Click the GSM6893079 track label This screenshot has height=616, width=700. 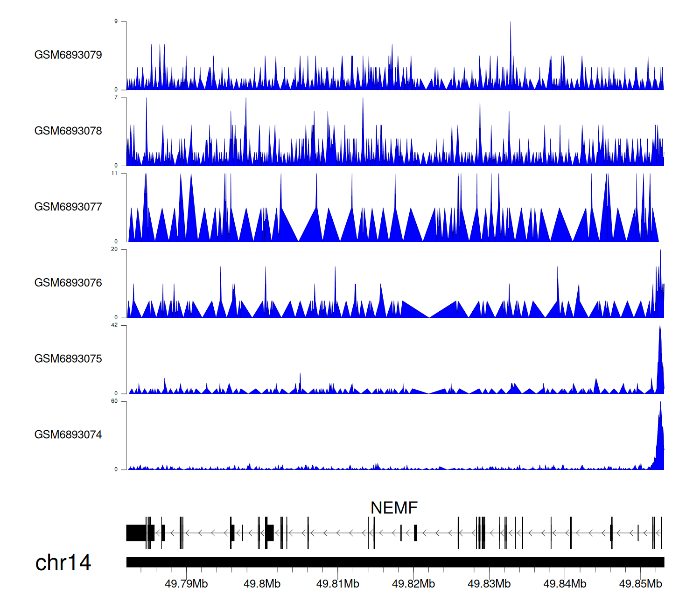(x=68, y=55)
